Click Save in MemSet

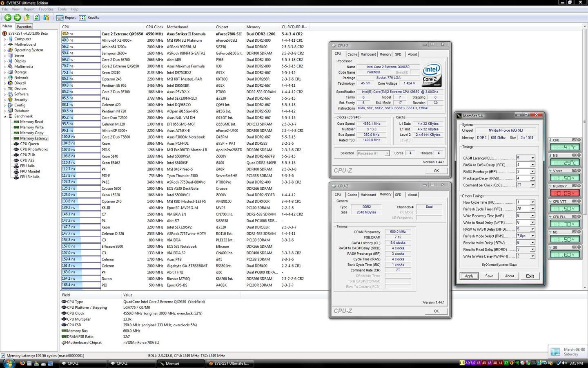tap(489, 276)
